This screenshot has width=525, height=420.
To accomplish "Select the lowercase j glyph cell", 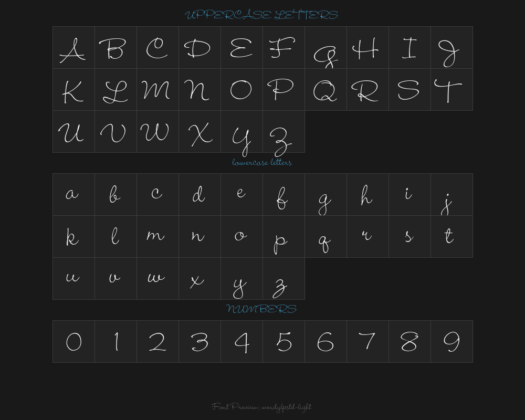I will point(451,195).
